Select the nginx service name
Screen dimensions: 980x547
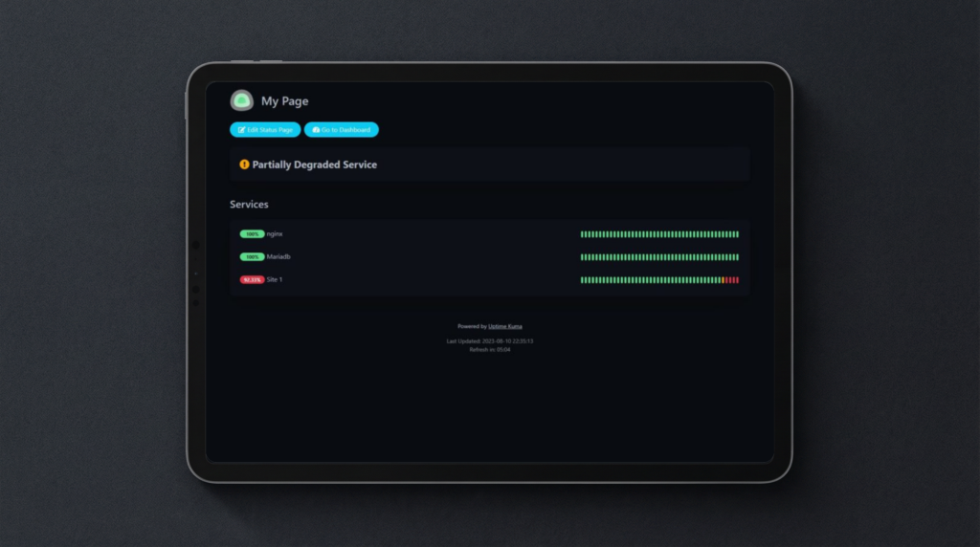(275, 234)
